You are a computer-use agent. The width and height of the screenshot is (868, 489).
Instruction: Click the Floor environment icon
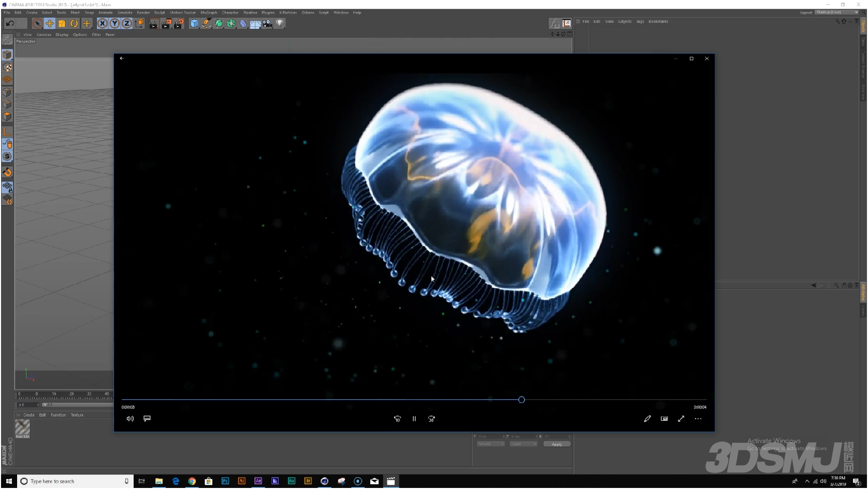point(255,23)
